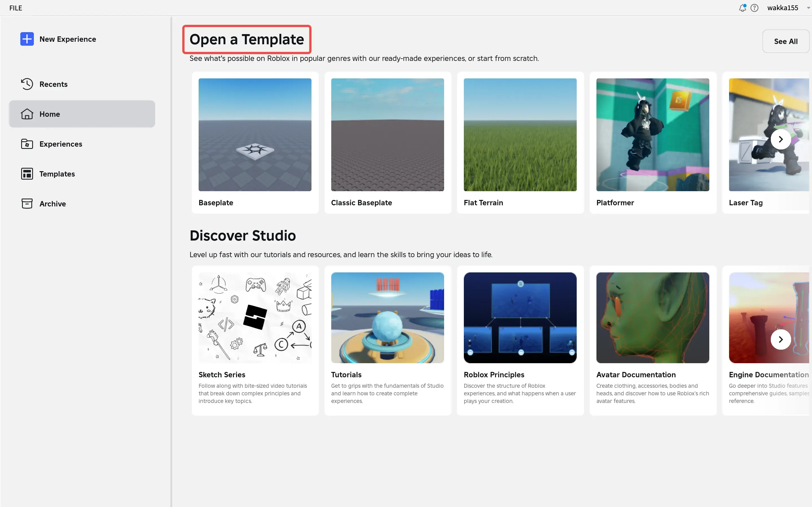Open the Templates sidebar icon

coord(27,173)
